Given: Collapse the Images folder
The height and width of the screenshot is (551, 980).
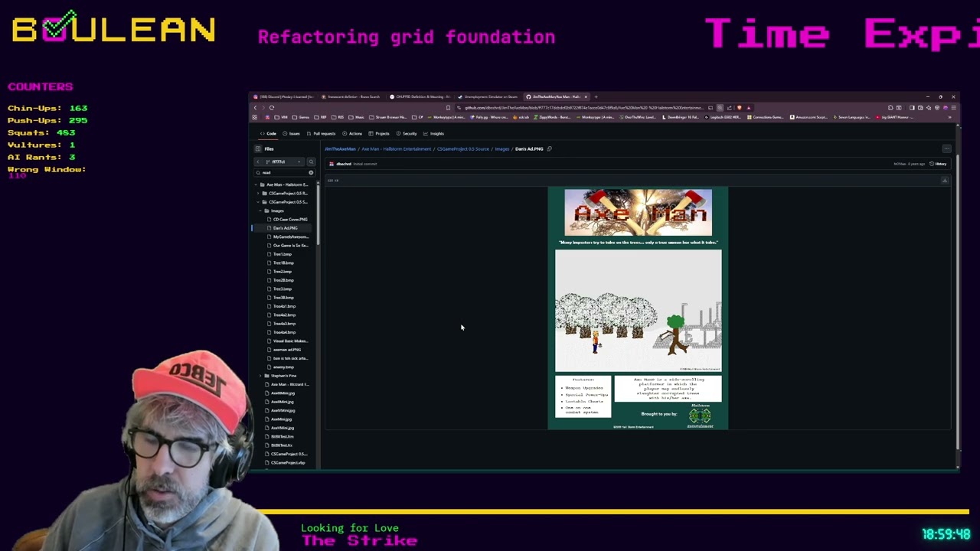Looking at the screenshot, I should tap(261, 210).
